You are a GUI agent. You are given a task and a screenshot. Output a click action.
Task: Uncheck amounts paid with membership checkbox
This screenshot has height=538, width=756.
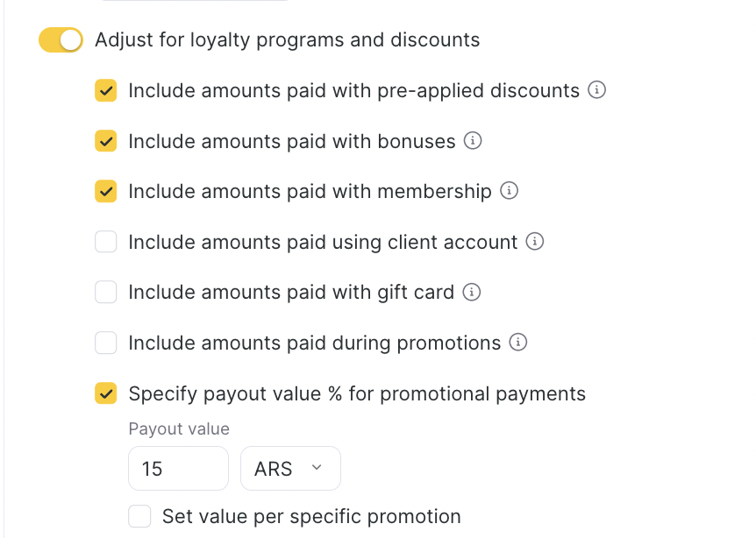click(x=106, y=192)
